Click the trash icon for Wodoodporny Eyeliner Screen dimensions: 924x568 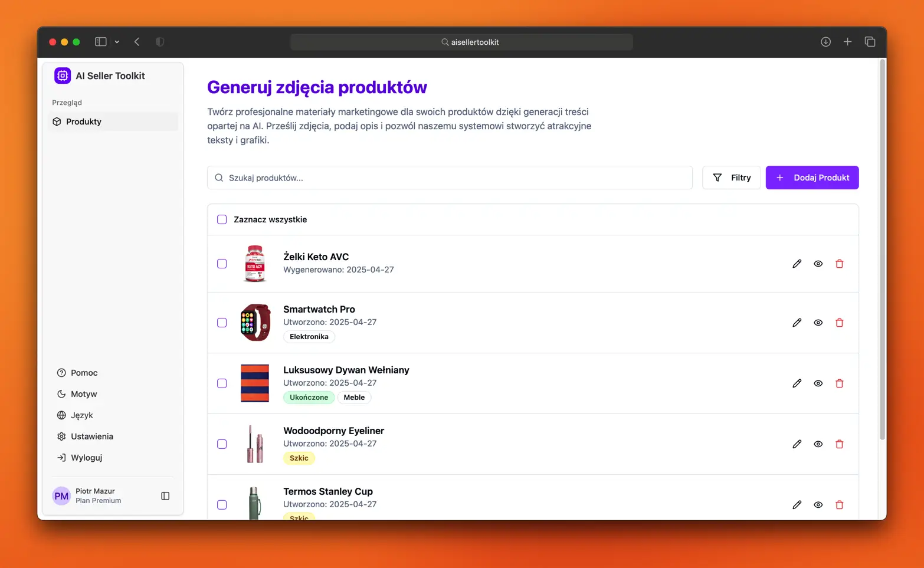tap(839, 444)
